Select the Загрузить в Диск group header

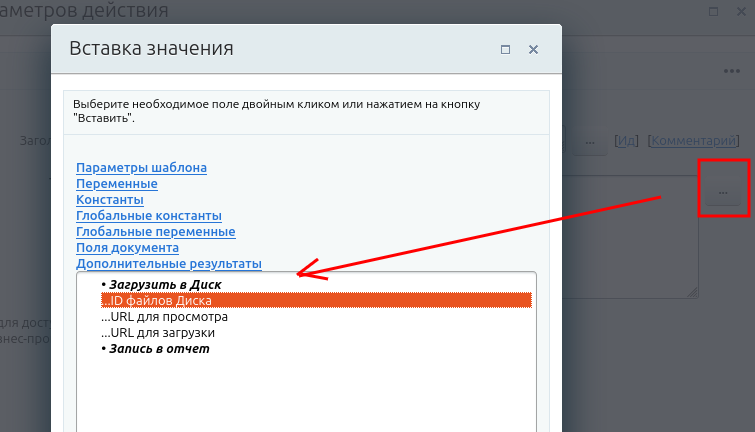tap(164, 285)
